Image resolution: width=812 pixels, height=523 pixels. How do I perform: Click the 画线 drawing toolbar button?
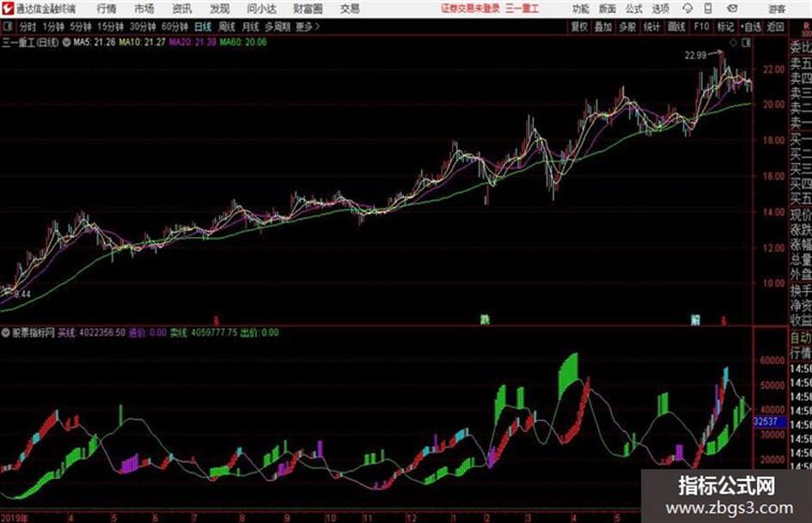(676, 27)
